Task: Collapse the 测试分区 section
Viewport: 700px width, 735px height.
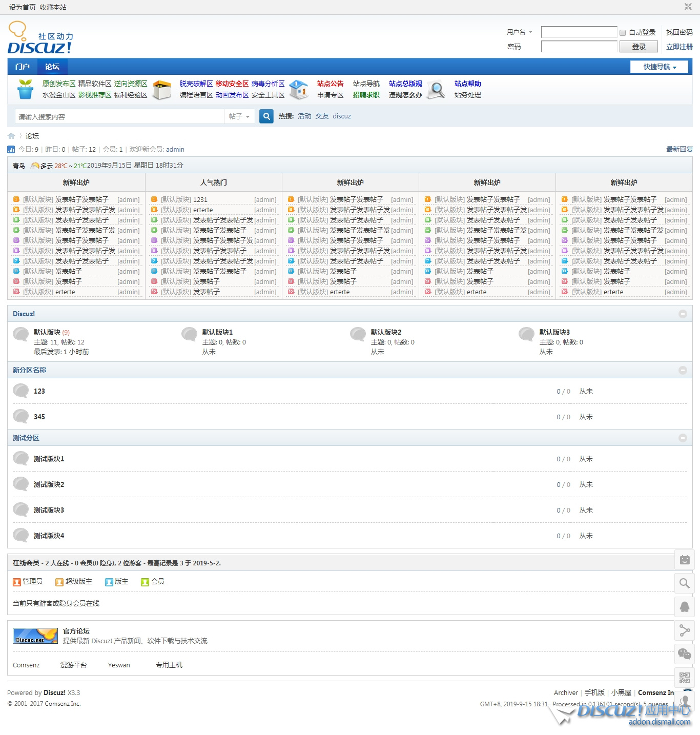Action: tap(683, 438)
